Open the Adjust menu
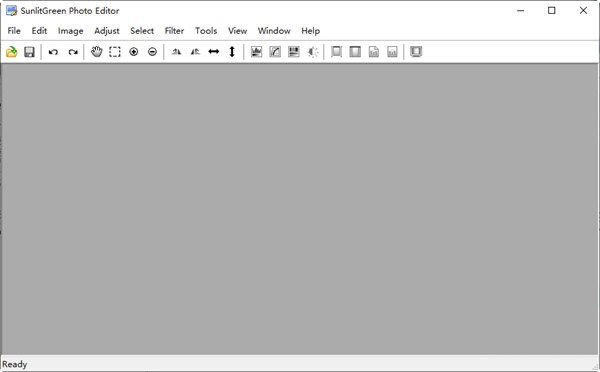 click(107, 31)
